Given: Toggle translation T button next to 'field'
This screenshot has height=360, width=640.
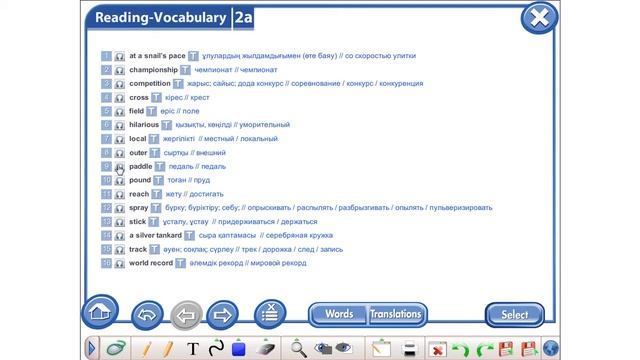Looking at the screenshot, I should click(x=151, y=111).
